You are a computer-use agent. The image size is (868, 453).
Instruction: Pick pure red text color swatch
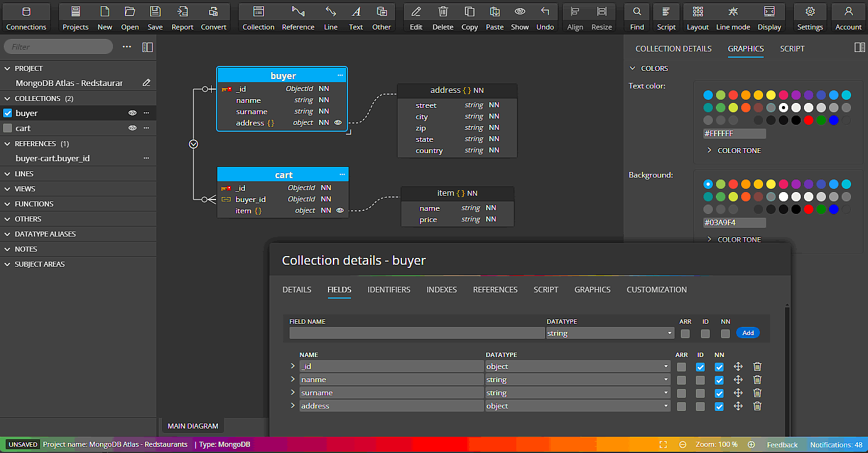(808, 120)
